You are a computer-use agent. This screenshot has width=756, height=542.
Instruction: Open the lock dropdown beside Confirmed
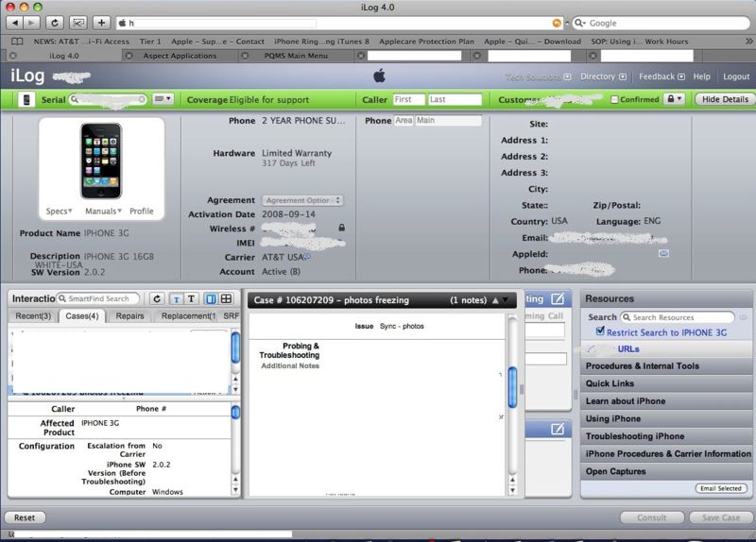(x=674, y=99)
